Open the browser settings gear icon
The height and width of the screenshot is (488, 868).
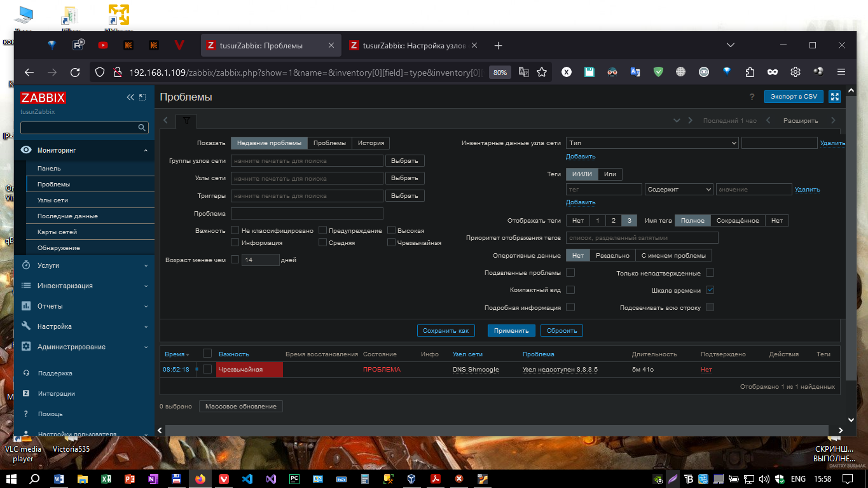(796, 72)
